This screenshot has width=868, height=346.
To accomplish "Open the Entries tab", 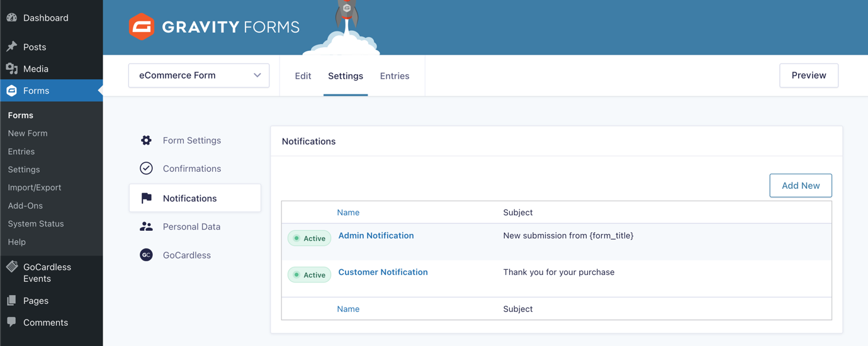I will [x=395, y=75].
